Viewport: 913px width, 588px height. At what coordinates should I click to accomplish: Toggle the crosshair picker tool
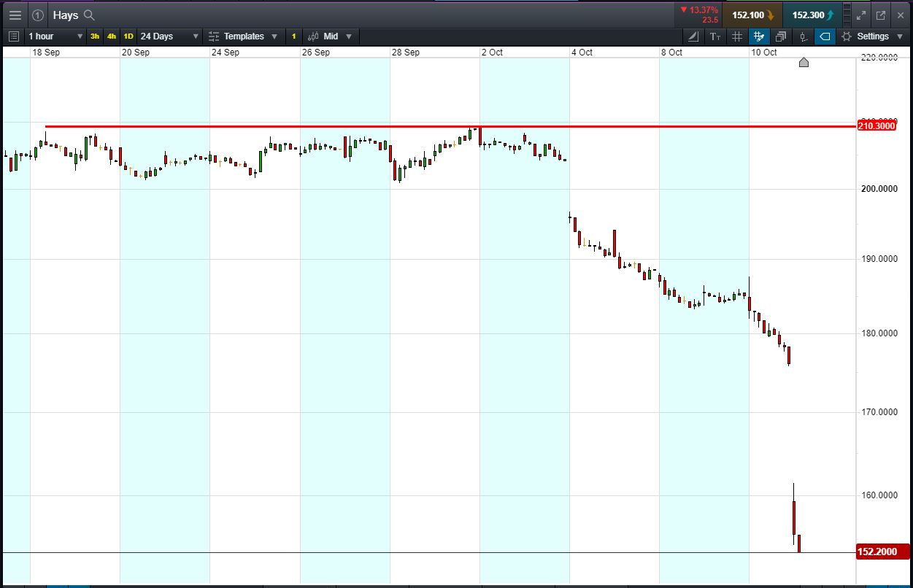click(759, 36)
